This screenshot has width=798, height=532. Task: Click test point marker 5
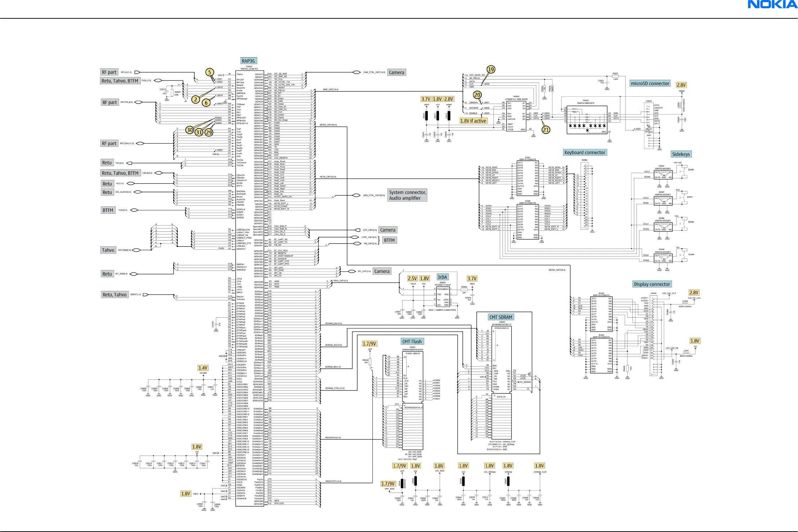[210, 72]
